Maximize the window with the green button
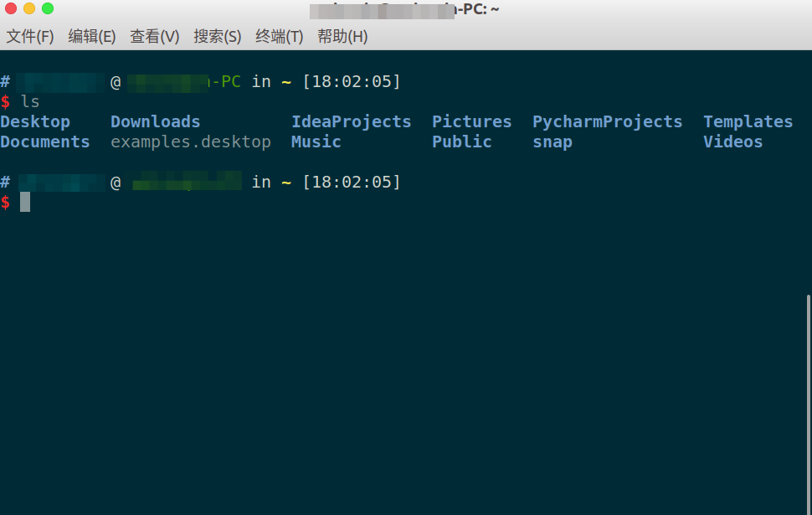This screenshot has height=515, width=812. (x=48, y=9)
